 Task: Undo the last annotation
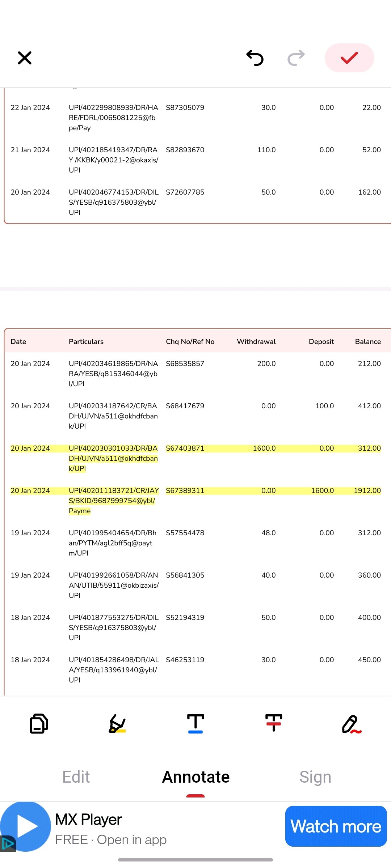pyautogui.click(x=255, y=58)
